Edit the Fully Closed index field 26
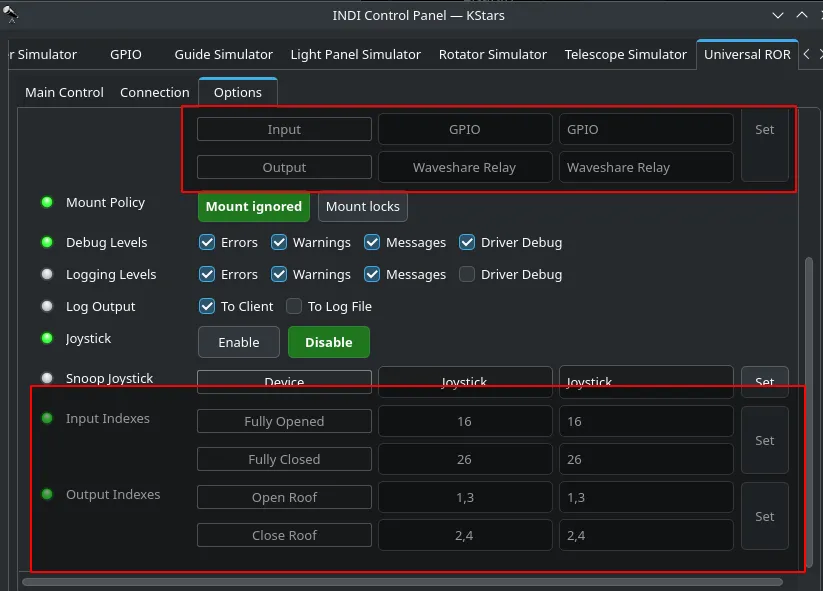This screenshot has width=823, height=591. pos(646,459)
